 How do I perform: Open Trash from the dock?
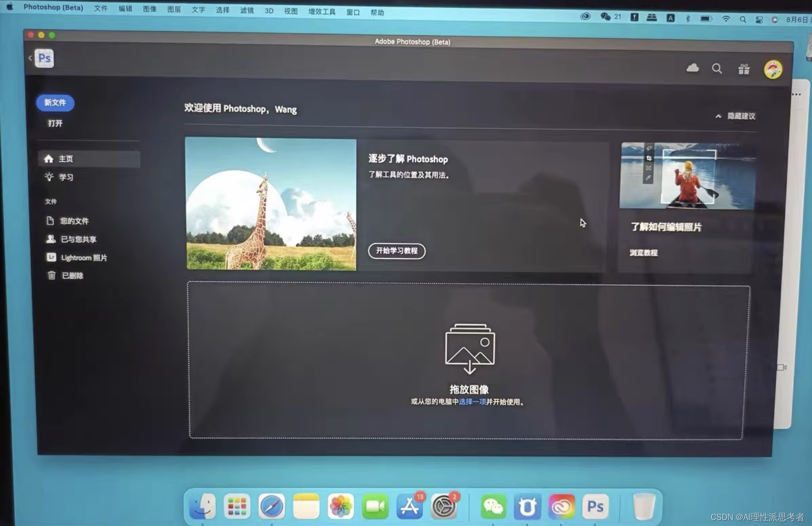pos(644,507)
